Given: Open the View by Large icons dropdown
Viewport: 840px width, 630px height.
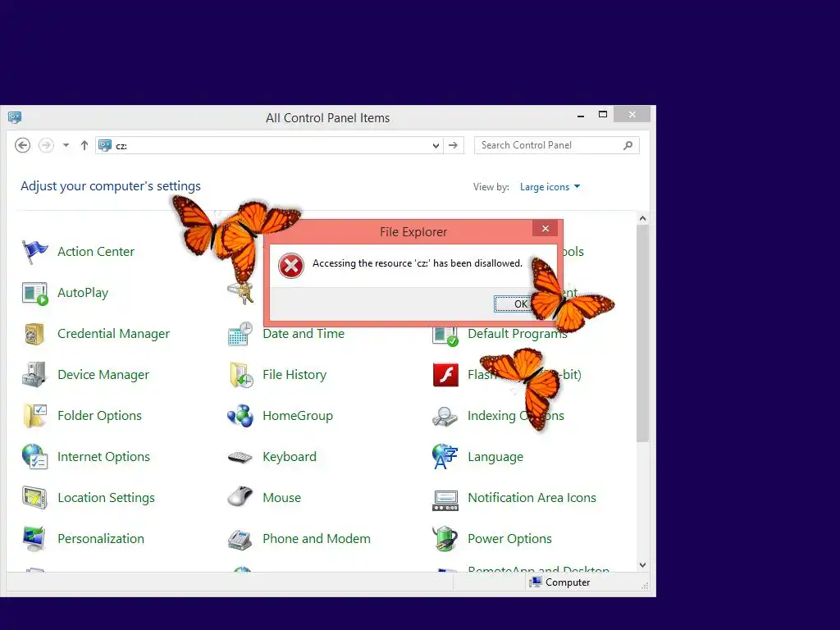Looking at the screenshot, I should click(550, 187).
